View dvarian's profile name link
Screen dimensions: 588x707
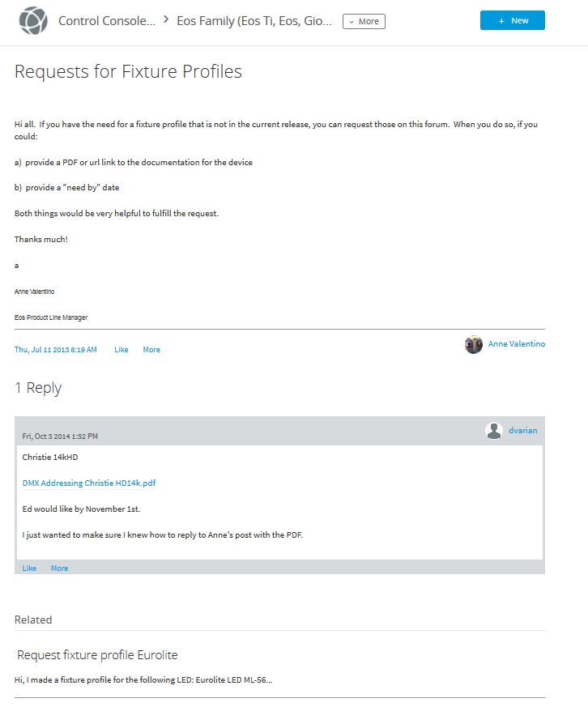point(523,430)
